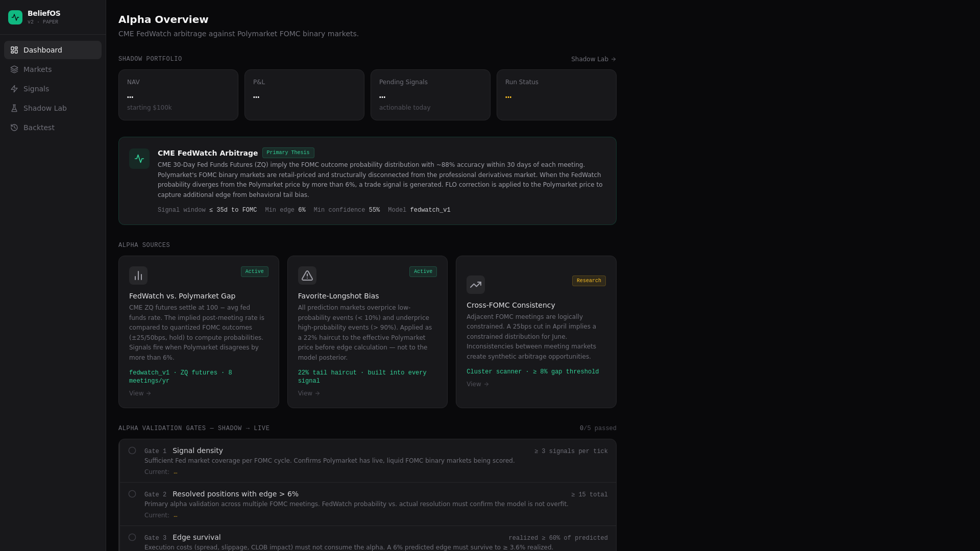Click the Research badge on Cross-FOMC card
The image size is (980, 551).
(589, 281)
